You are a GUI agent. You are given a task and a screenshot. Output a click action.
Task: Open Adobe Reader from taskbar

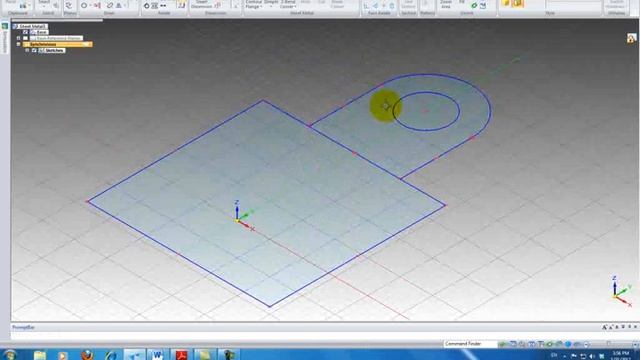tap(181, 355)
